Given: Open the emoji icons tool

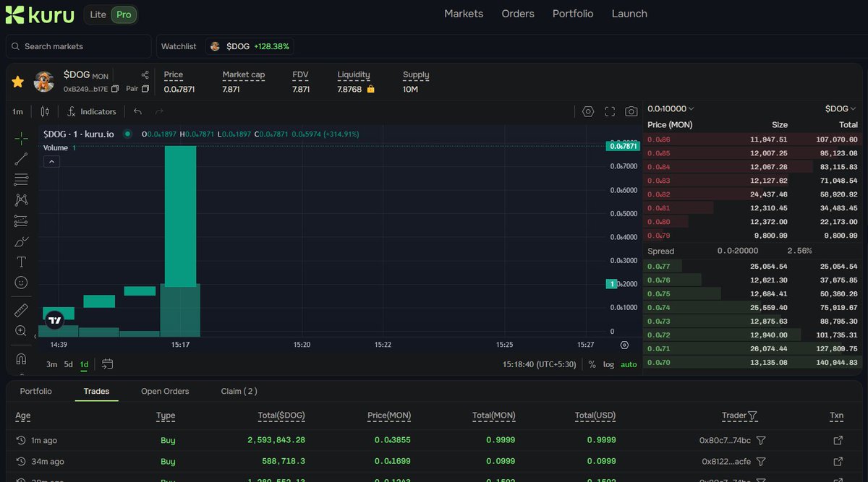Looking at the screenshot, I should (x=21, y=283).
